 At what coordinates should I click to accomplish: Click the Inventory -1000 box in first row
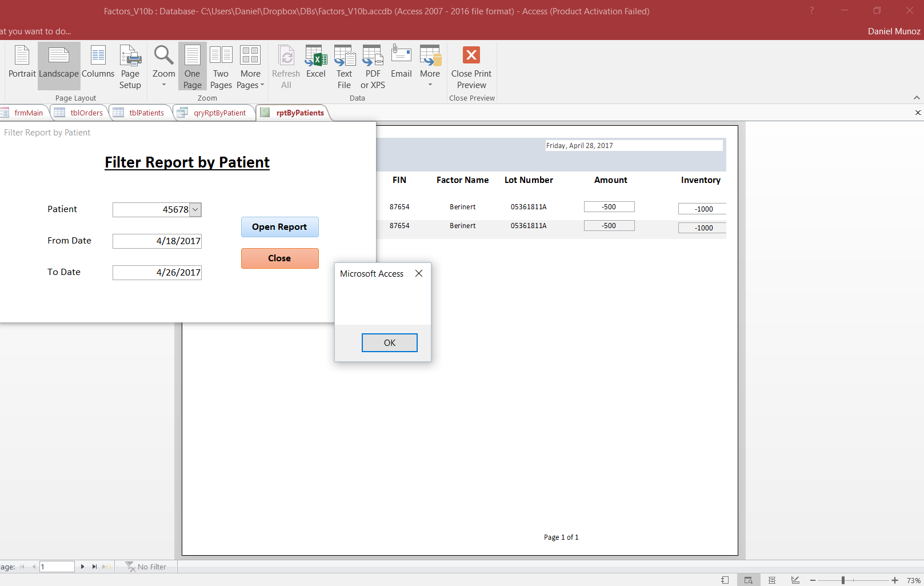click(702, 209)
